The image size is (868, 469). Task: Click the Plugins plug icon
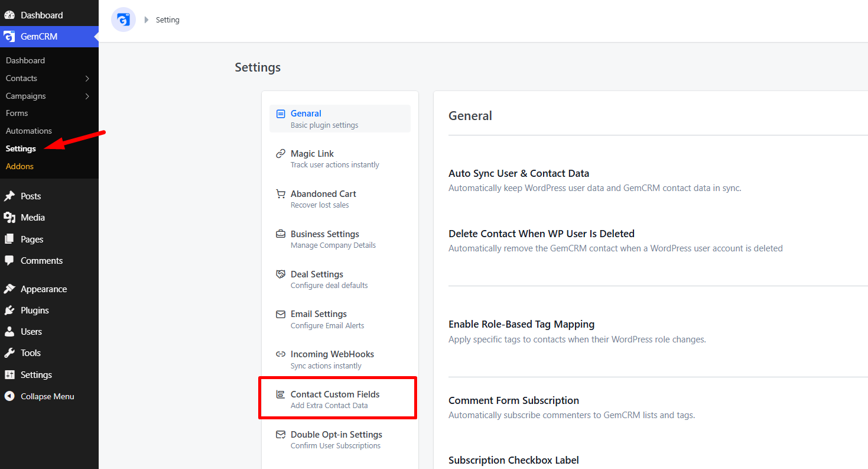[x=9, y=310]
